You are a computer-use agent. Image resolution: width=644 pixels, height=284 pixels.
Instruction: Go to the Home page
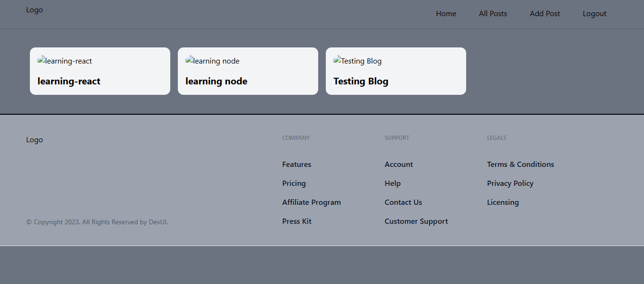[x=446, y=14]
